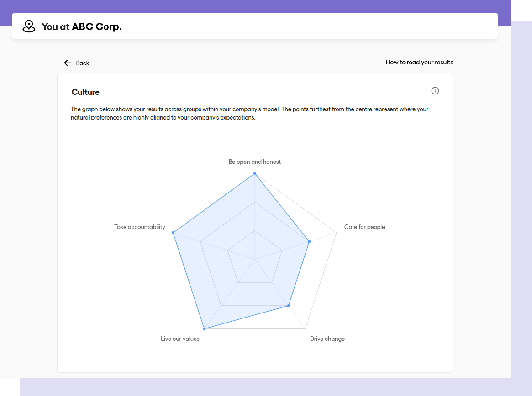The height and width of the screenshot is (396, 532).
Task: Click the Drive change data point
Action: point(289,306)
